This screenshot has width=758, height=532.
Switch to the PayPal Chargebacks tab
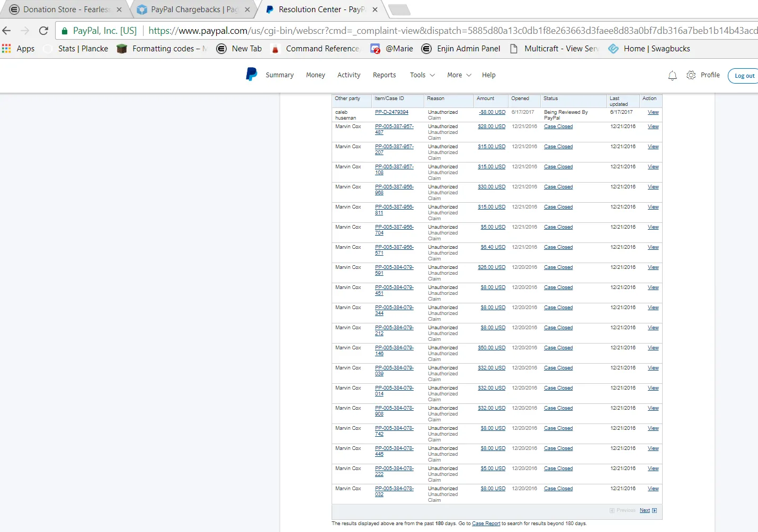click(x=194, y=10)
